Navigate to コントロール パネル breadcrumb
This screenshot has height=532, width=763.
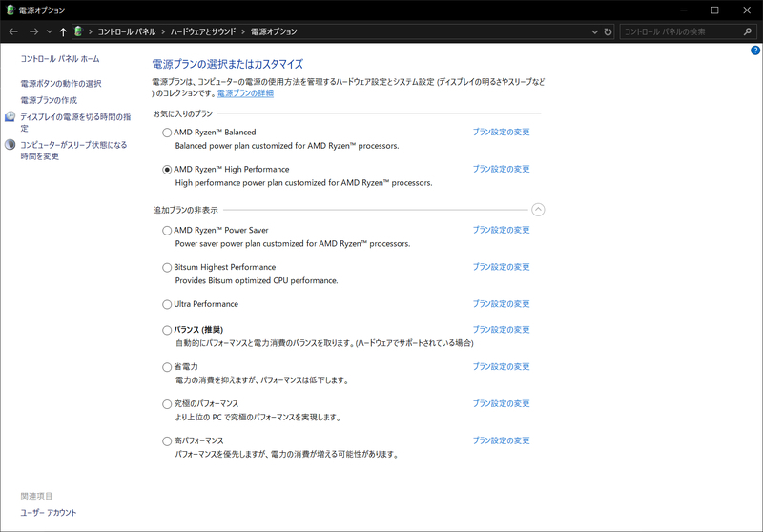point(127,31)
